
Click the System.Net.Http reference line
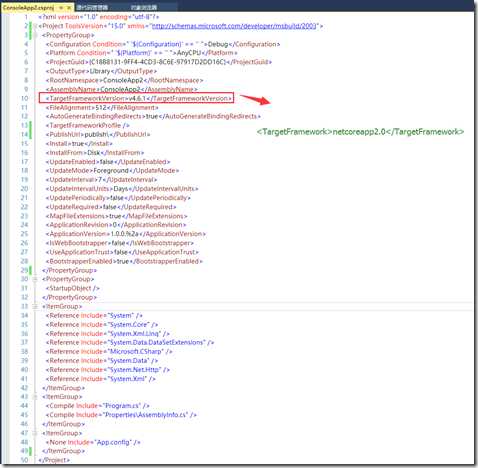coord(108,370)
